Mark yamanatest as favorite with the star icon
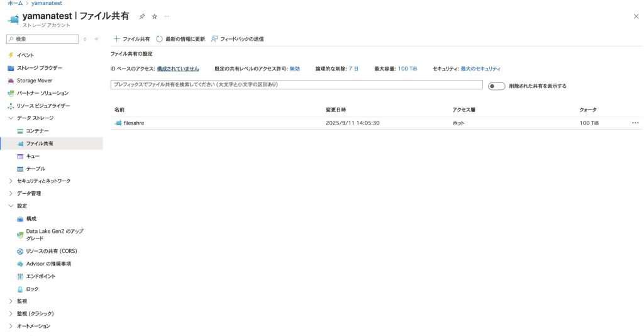This screenshot has height=336, width=644. [155, 16]
